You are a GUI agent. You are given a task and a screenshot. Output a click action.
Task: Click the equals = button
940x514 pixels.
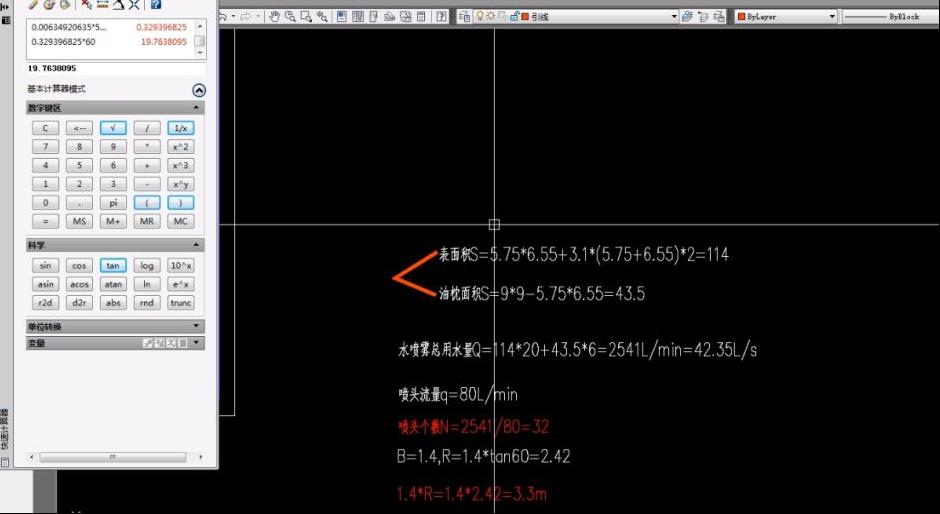[x=46, y=221]
